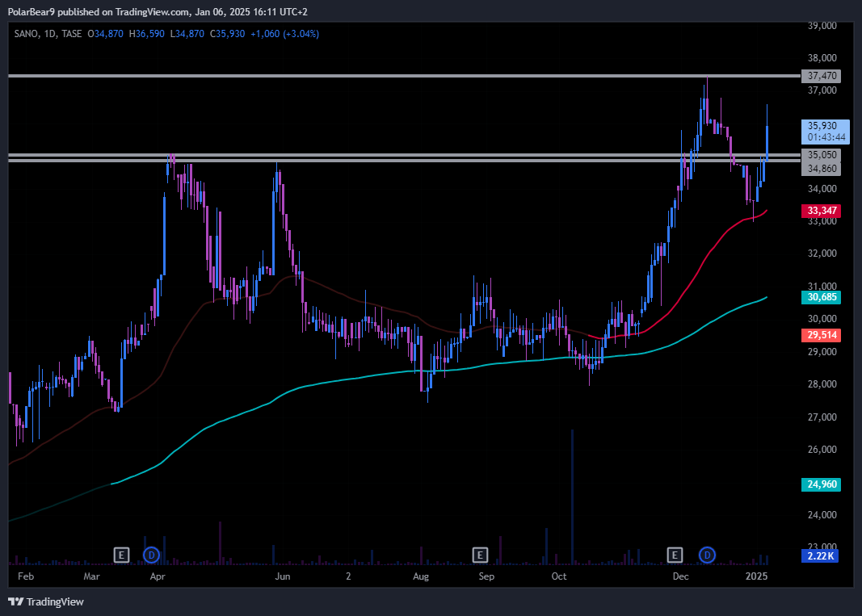The height and width of the screenshot is (616, 862).
Task: Click the 39,000 price axis tick
Action: pos(822,25)
